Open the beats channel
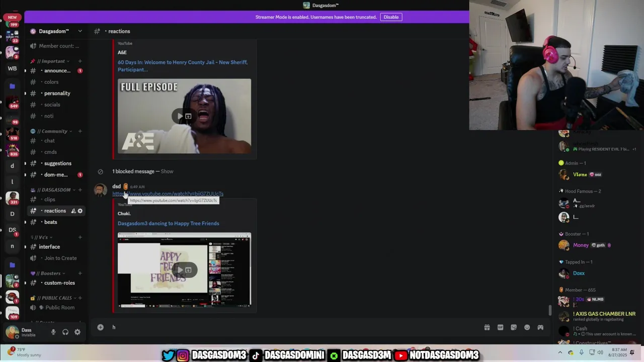Image resolution: width=644 pixels, height=362 pixels. pyautogui.click(x=55, y=222)
